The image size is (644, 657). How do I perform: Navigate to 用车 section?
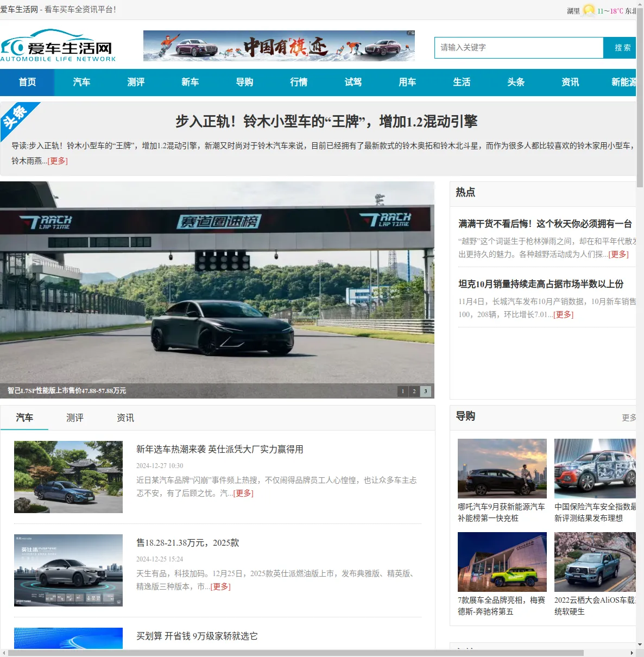click(407, 82)
